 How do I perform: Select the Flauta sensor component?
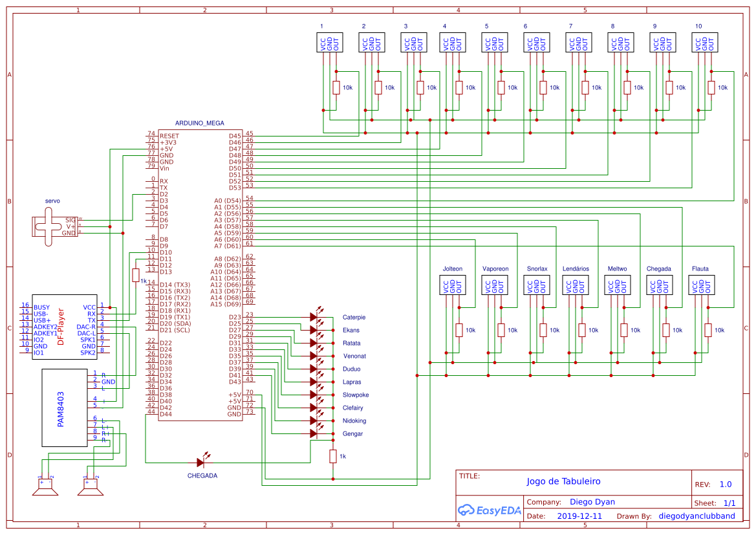(x=701, y=285)
